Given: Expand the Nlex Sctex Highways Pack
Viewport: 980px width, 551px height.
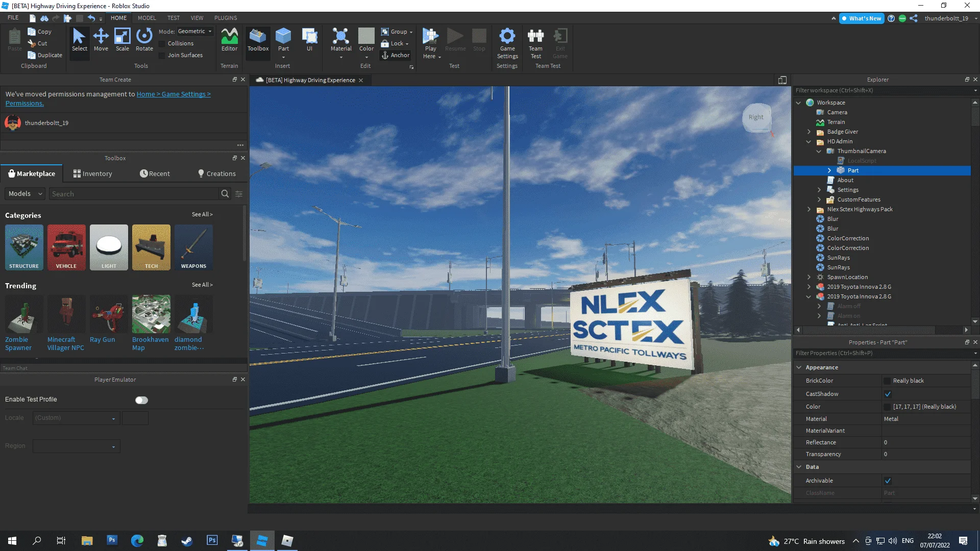Looking at the screenshot, I should point(809,209).
